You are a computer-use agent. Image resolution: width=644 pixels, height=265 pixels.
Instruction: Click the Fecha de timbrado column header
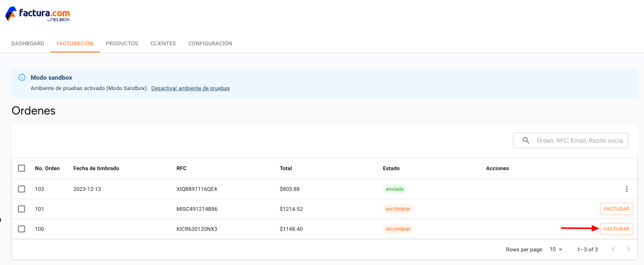coord(96,169)
